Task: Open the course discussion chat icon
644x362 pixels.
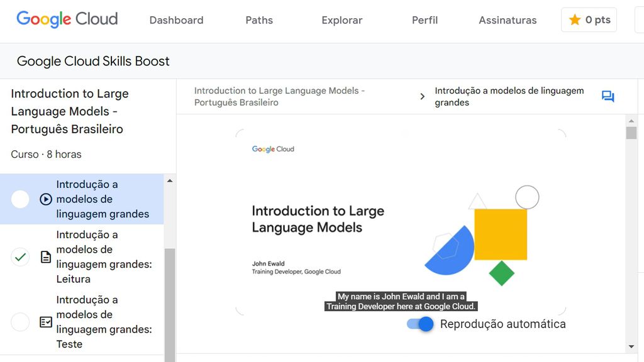Action: [x=608, y=96]
